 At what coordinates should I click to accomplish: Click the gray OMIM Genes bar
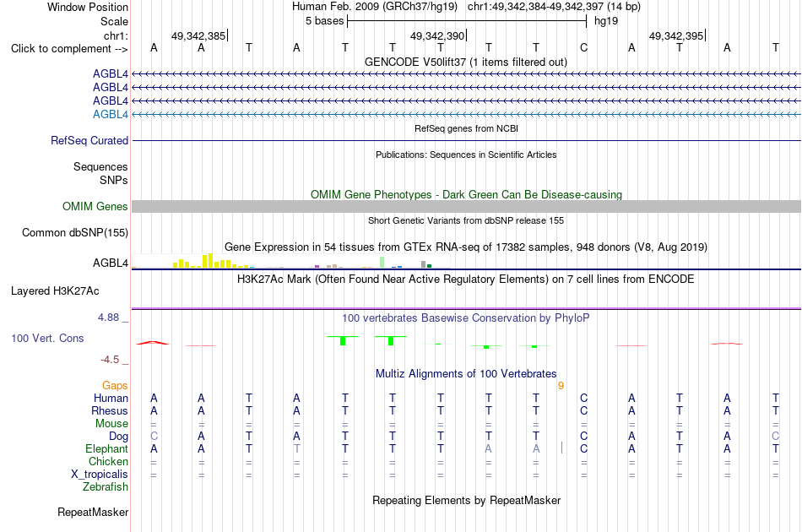[466, 206]
